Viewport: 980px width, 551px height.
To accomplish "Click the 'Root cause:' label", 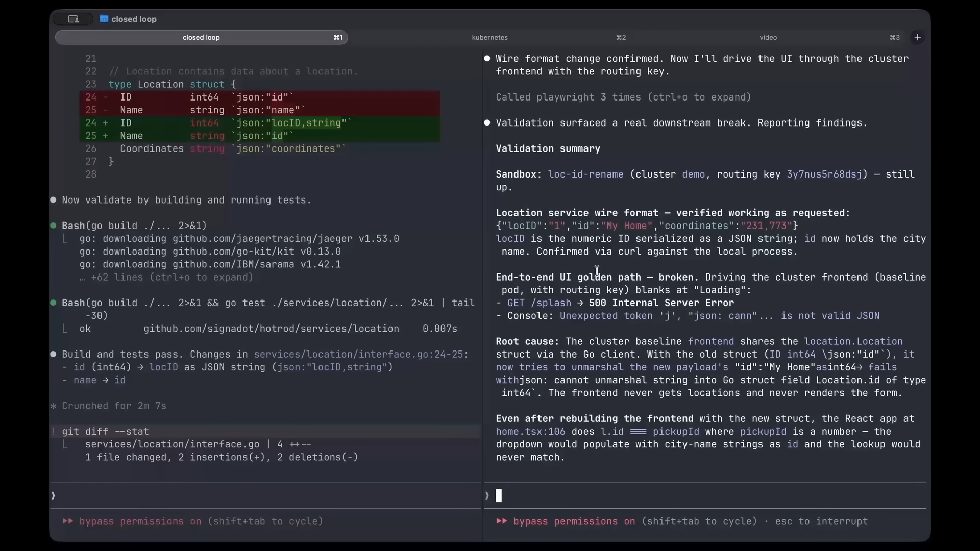I will click(x=527, y=342).
